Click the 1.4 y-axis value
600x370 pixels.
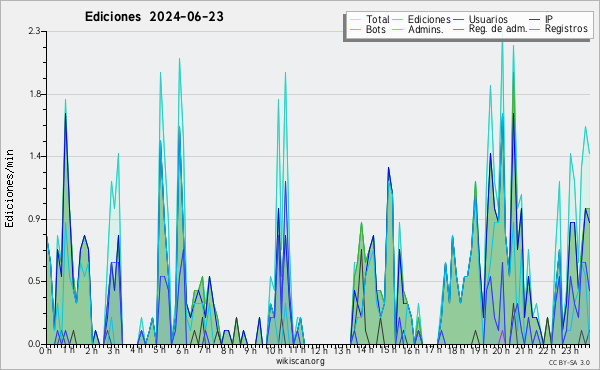click(x=35, y=156)
